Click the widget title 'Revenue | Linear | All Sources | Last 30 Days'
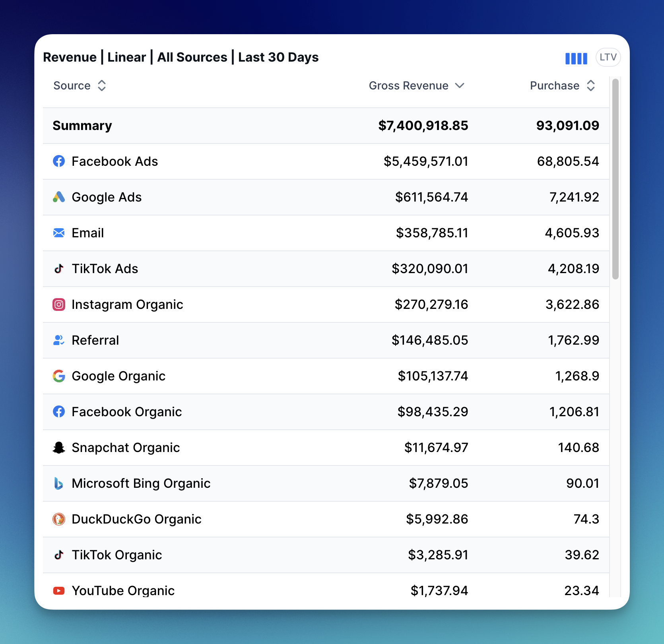This screenshot has height=644, width=664. (x=181, y=57)
